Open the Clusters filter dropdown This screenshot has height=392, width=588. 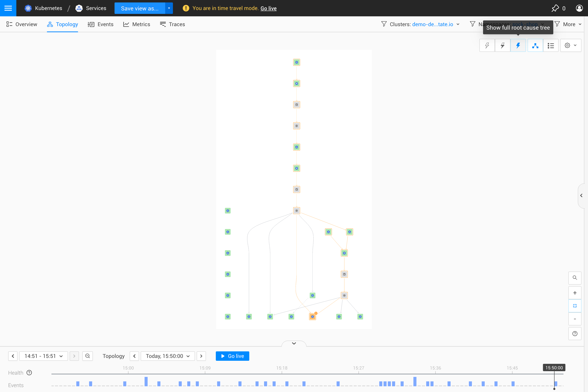tap(421, 24)
